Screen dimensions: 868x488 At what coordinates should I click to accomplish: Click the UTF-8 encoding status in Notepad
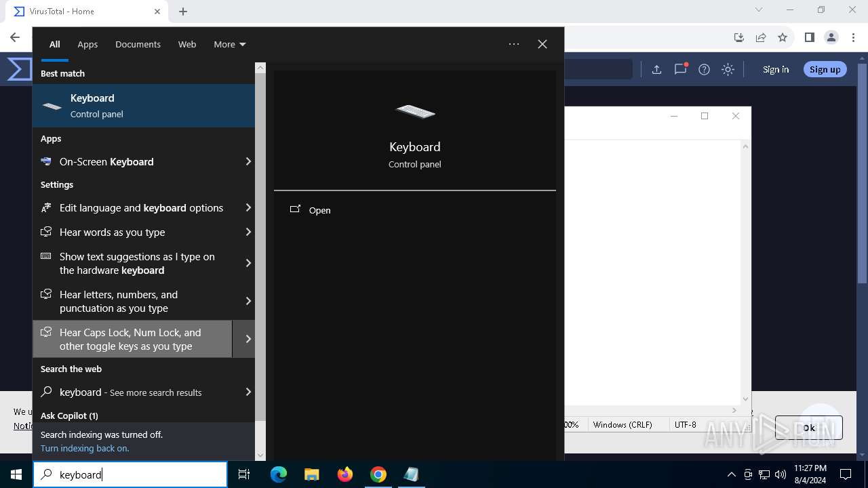pyautogui.click(x=686, y=424)
